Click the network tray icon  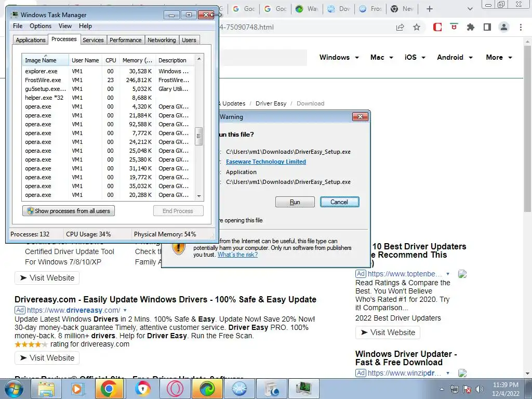454,389
